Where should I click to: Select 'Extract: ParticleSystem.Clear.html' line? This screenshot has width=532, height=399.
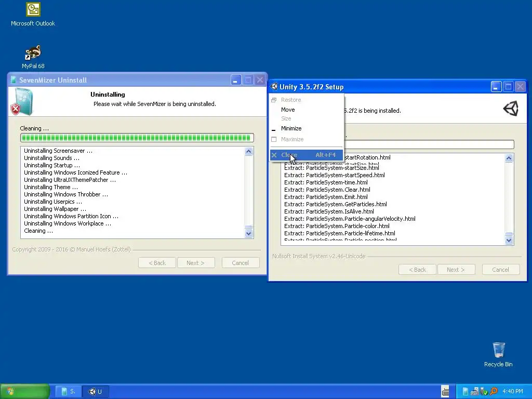pos(327,190)
